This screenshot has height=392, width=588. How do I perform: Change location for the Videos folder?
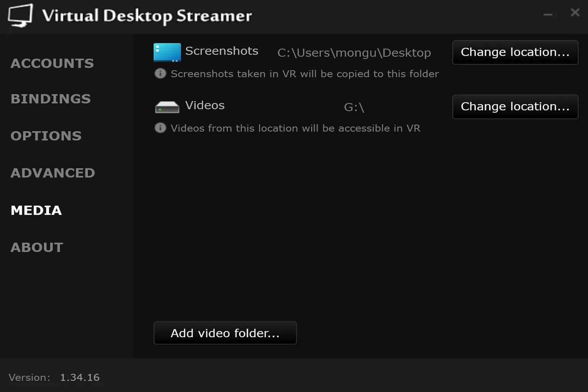(515, 107)
